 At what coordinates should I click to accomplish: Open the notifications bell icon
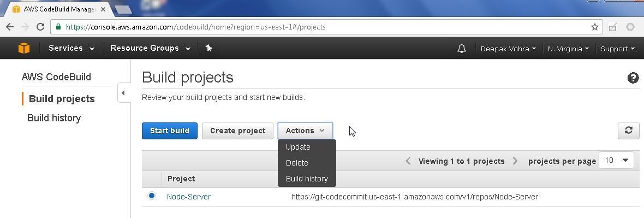(x=462, y=49)
